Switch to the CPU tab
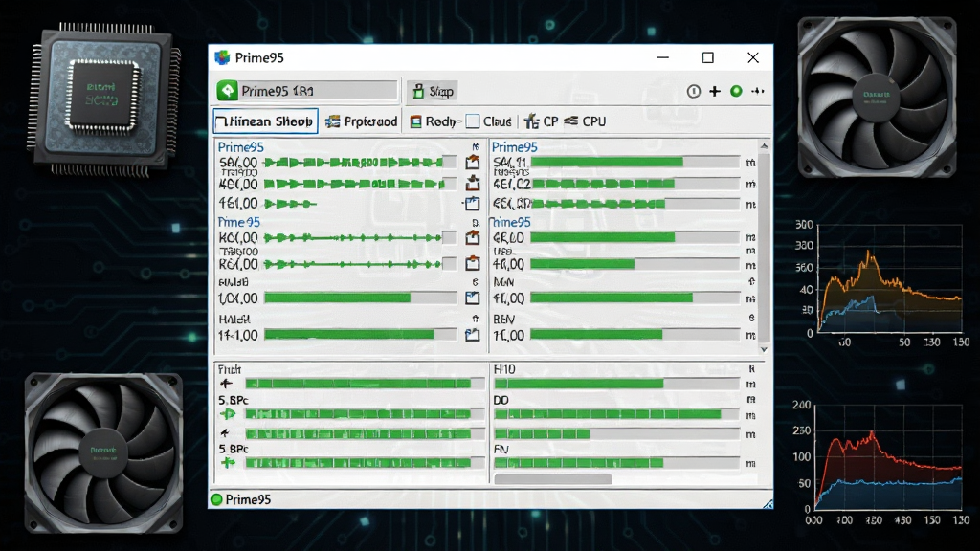 585,121
